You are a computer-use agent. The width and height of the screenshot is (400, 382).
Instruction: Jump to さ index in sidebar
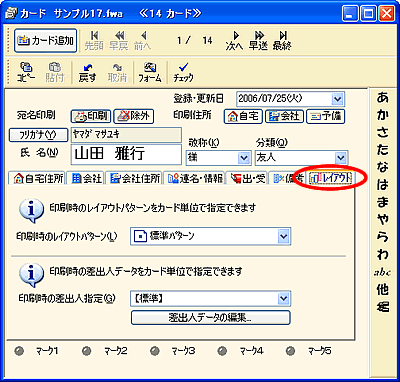click(x=383, y=133)
